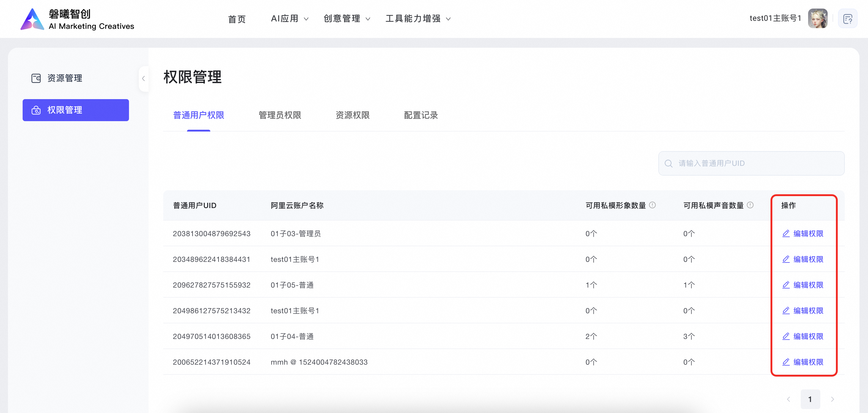Click the user avatar picture
This screenshot has height=413, width=868.
[818, 19]
